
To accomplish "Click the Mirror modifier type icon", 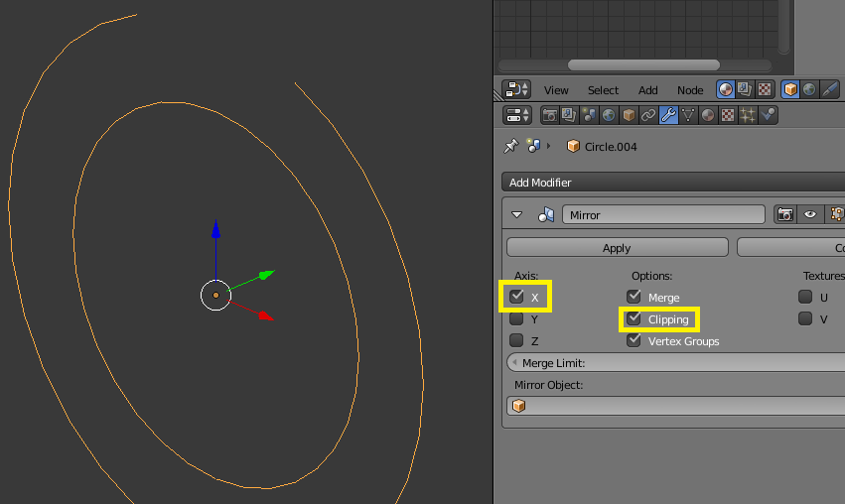I will pyautogui.click(x=546, y=215).
